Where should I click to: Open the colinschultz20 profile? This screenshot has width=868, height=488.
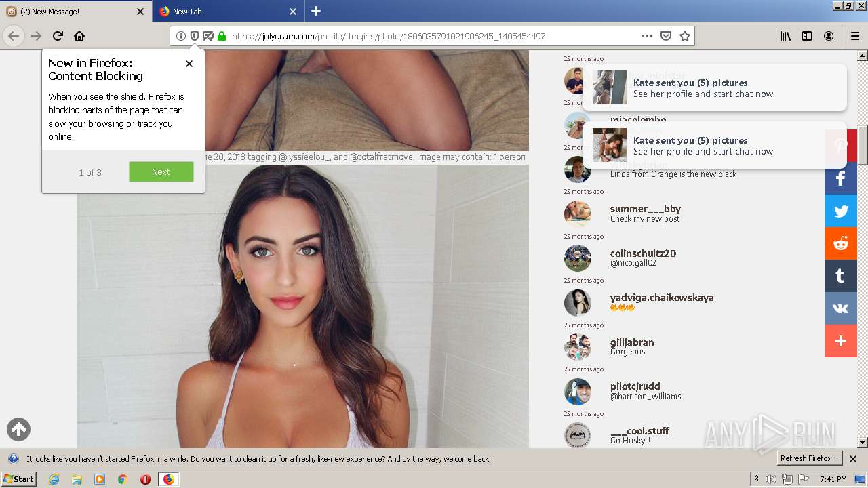643,253
